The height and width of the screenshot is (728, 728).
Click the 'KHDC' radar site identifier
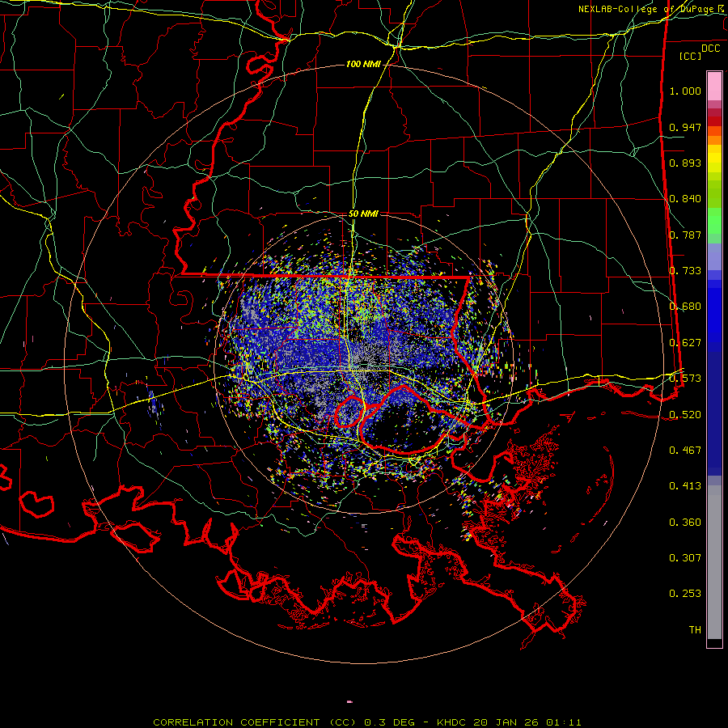pos(453,722)
